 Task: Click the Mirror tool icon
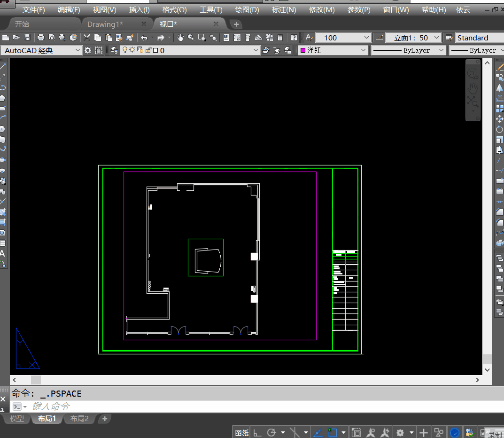499,88
